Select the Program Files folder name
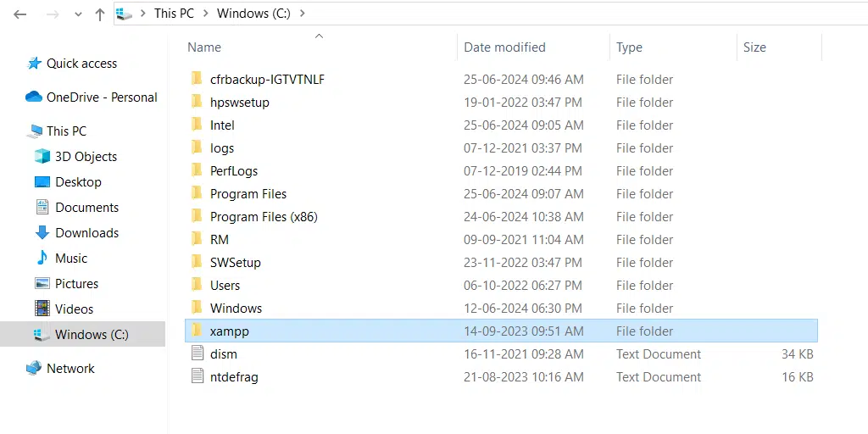 coord(248,194)
